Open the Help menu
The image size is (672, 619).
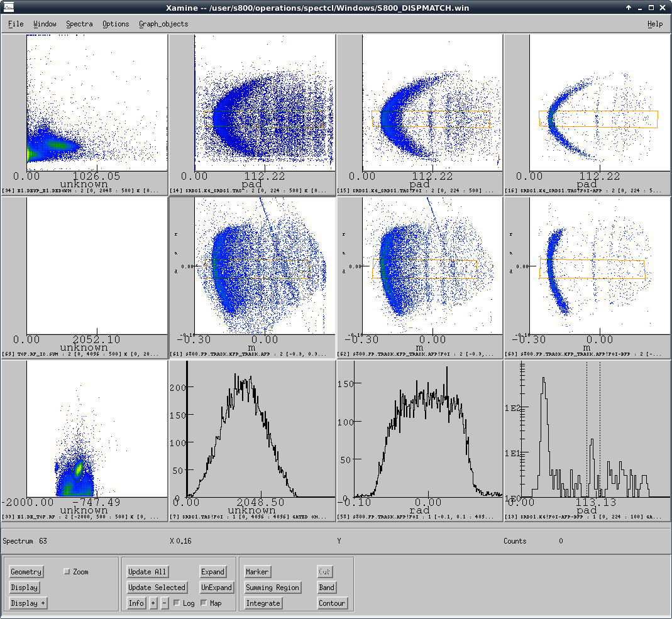(x=654, y=24)
